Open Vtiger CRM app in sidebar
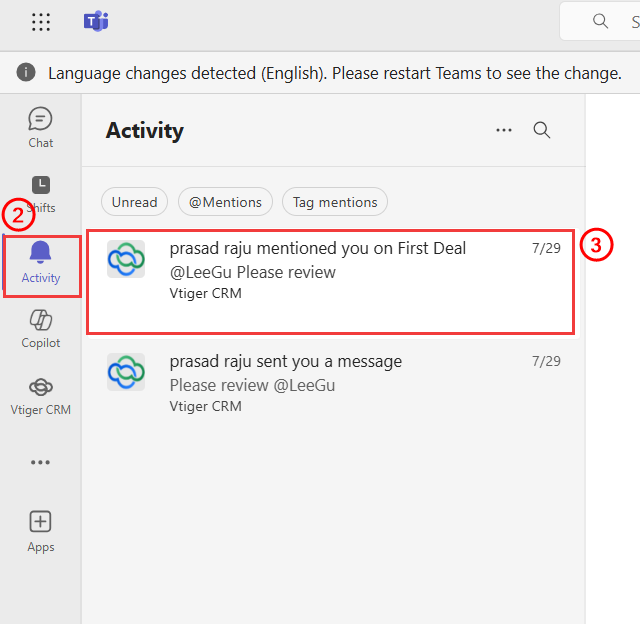The width and height of the screenshot is (640, 624). click(x=40, y=397)
